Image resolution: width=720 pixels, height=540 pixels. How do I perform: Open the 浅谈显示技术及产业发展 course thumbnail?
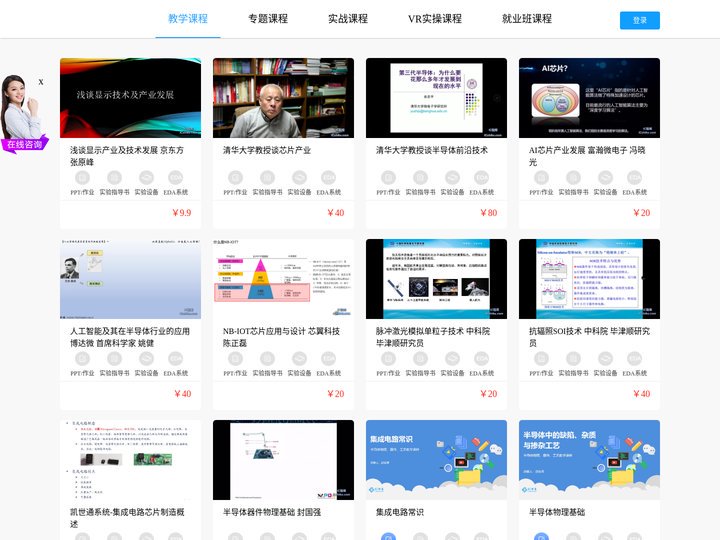pos(130,98)
